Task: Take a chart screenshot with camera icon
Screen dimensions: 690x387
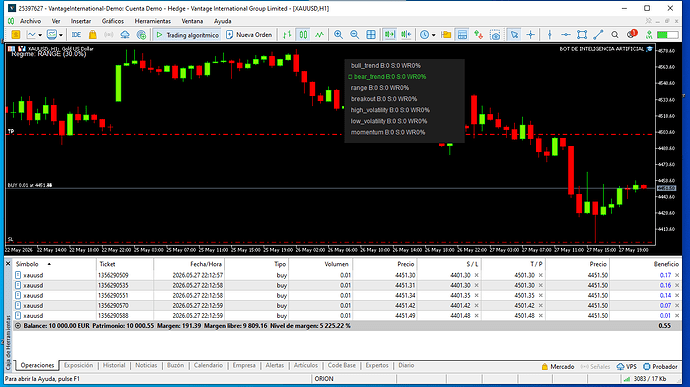Action: click(495, 34)
